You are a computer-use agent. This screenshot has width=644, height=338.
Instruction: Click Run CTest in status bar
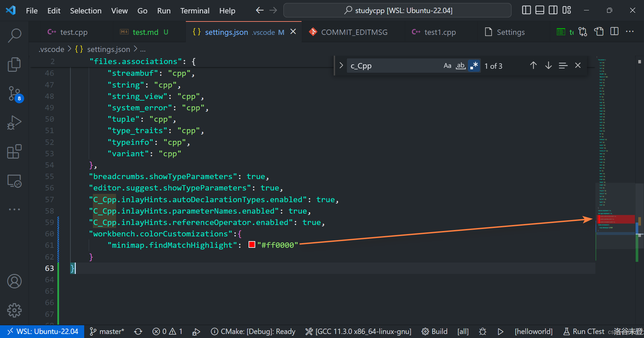click(584, 331)
